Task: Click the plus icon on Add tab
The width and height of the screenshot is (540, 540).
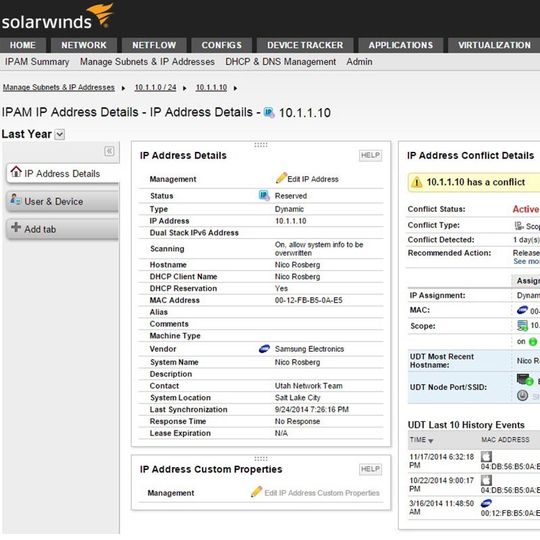Action: point(16,227)
